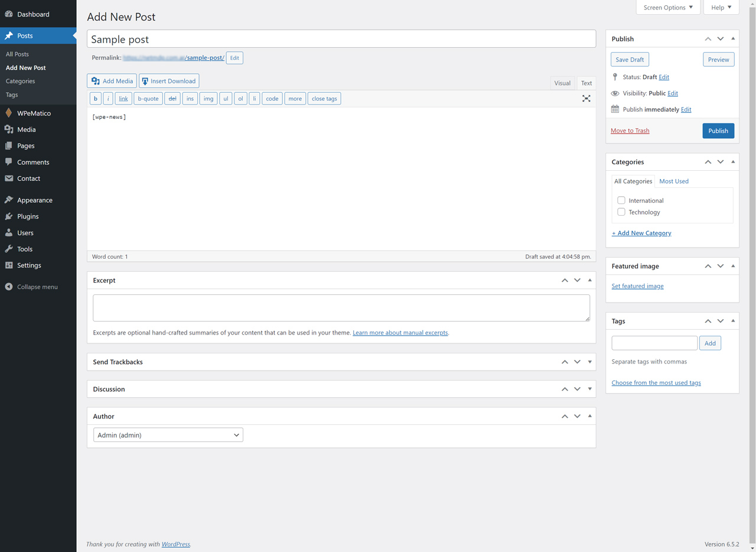
Task: Open Tags submenu under Posts
Action: (12, 95)
